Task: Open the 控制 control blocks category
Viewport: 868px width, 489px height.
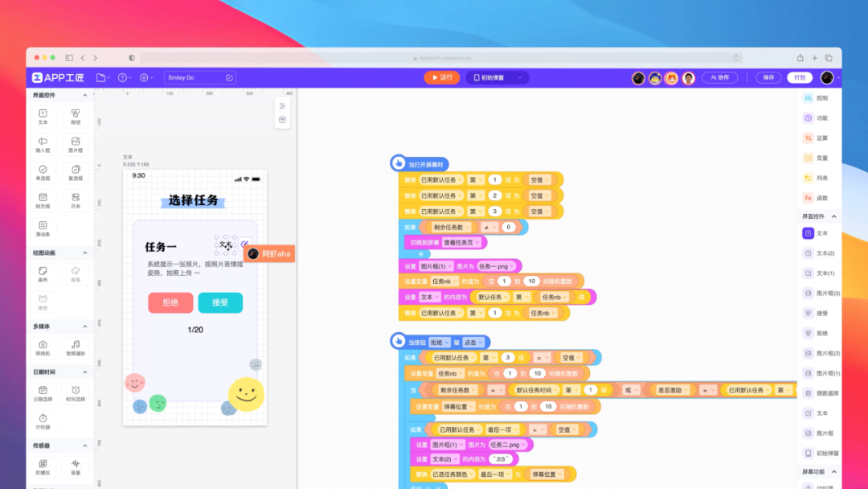Action: click(x=816, y=98)
